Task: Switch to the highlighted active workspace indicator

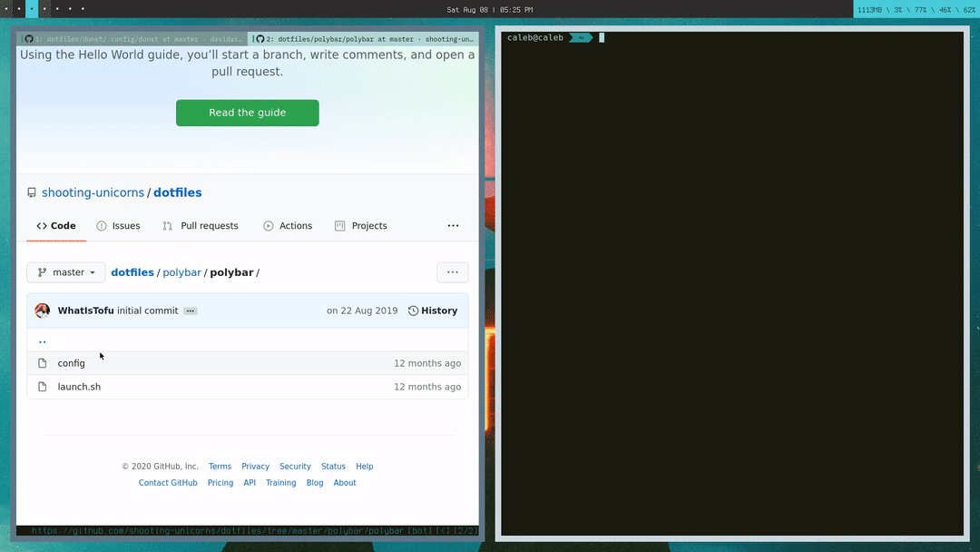Action: pos(32,9)
